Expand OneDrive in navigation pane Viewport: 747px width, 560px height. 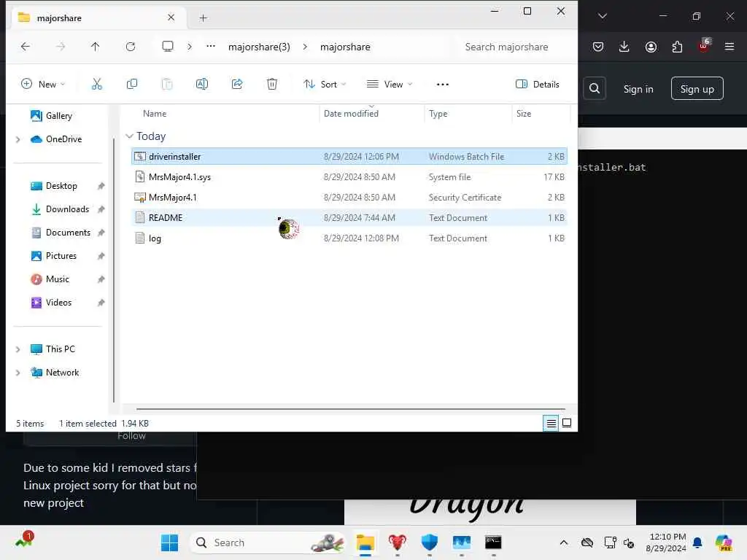(18, 139)
